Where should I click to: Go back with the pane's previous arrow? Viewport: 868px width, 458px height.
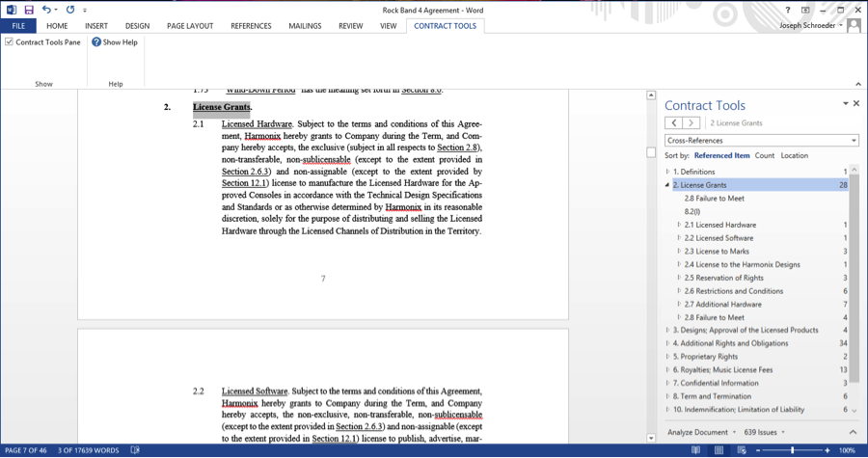[674, 122]
